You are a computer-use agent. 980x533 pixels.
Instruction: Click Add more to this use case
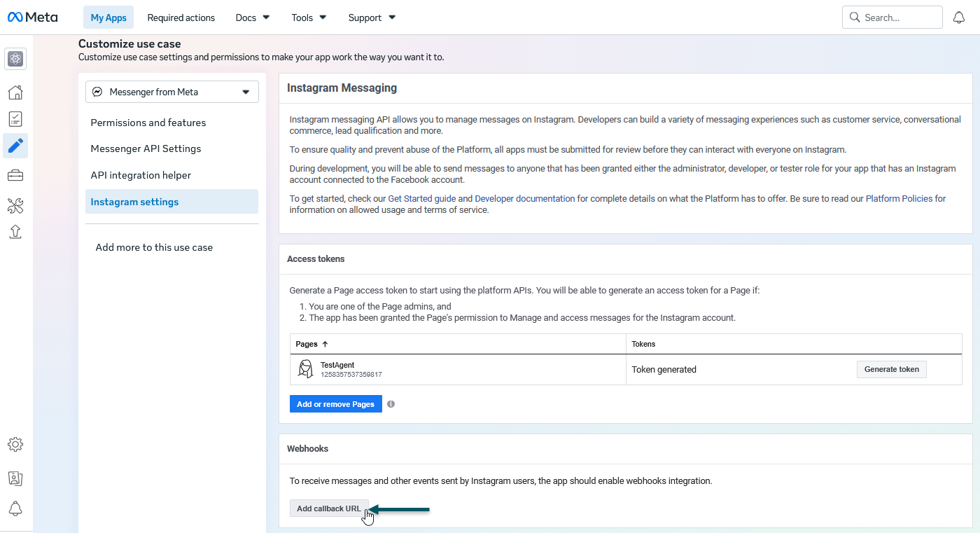point(154,247)
